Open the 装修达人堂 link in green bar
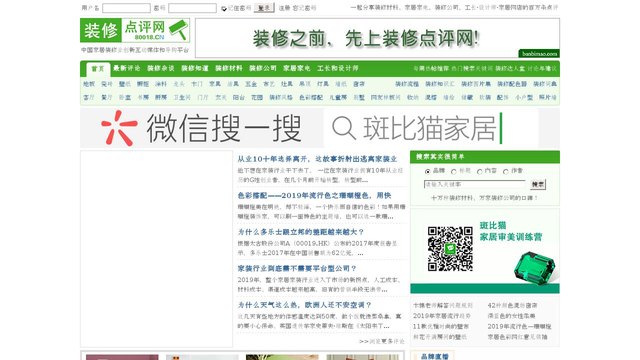The height and width of the screenshot is (360, 640). tap(510, 69)
